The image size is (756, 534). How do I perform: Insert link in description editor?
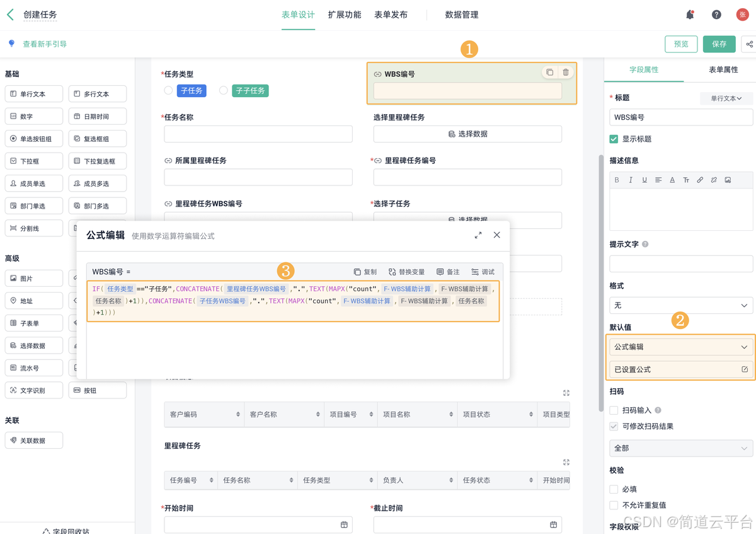(700, 180)
